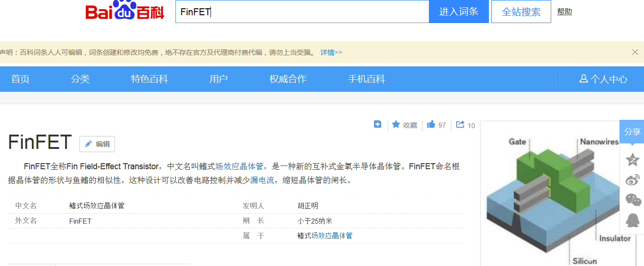644x266 pixels.
Task: Open the 帮助 link
Action: point(564,12)
